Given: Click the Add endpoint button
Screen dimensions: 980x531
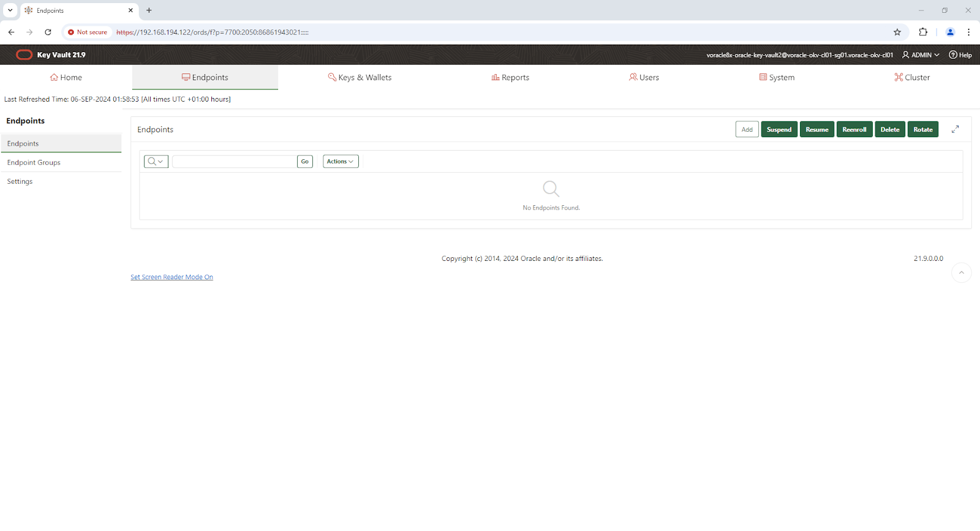Looking at the screenshot, I should [747, 129].
